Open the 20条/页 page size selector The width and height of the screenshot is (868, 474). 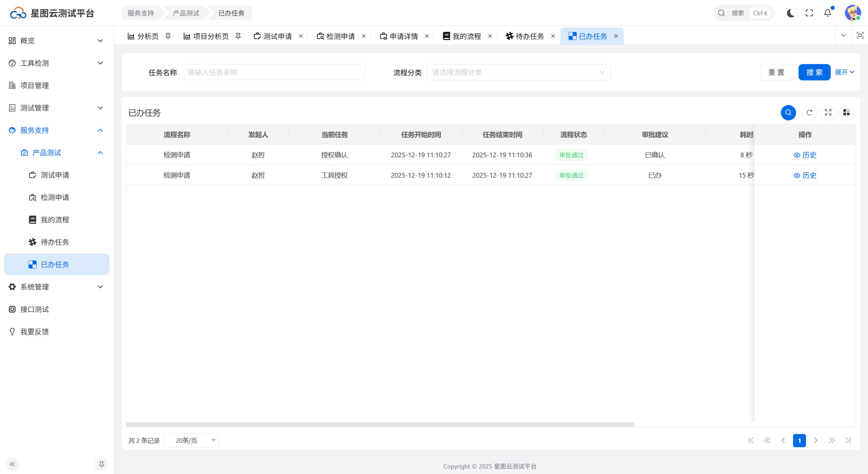point(192,440)
